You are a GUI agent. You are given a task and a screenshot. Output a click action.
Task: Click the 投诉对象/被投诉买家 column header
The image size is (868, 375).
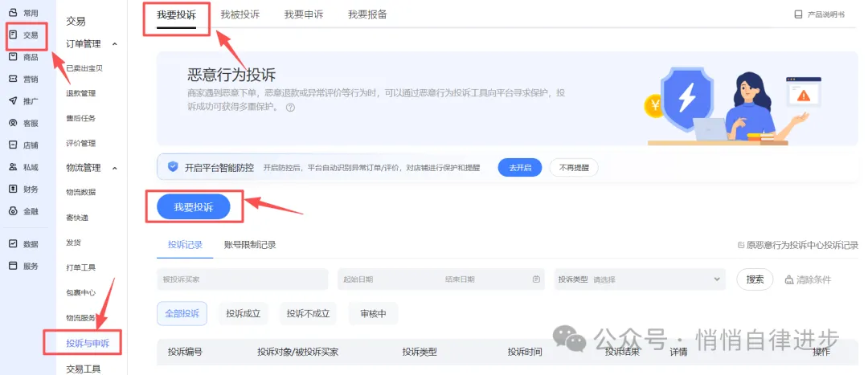pyautogui.click(x=298, y=352)
